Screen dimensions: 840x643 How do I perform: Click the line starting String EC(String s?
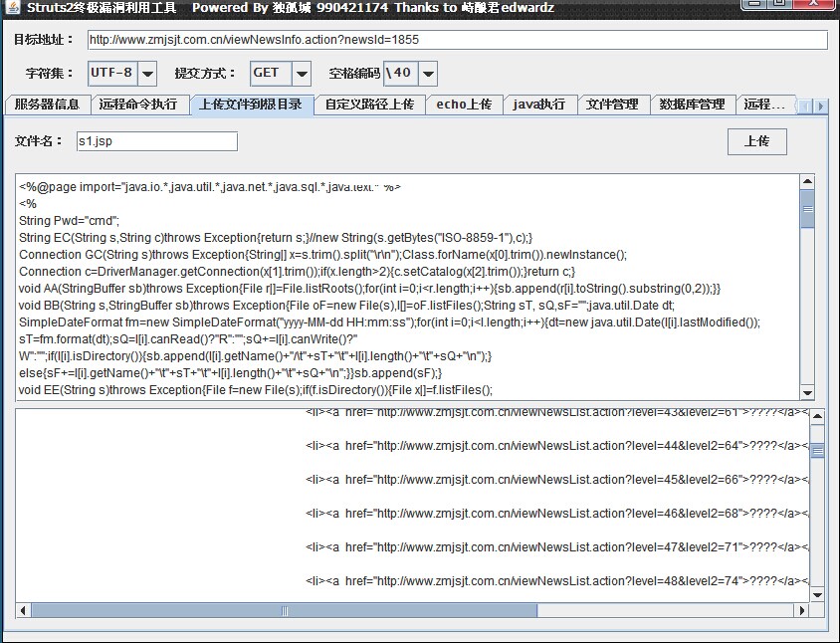coord(276,238)
